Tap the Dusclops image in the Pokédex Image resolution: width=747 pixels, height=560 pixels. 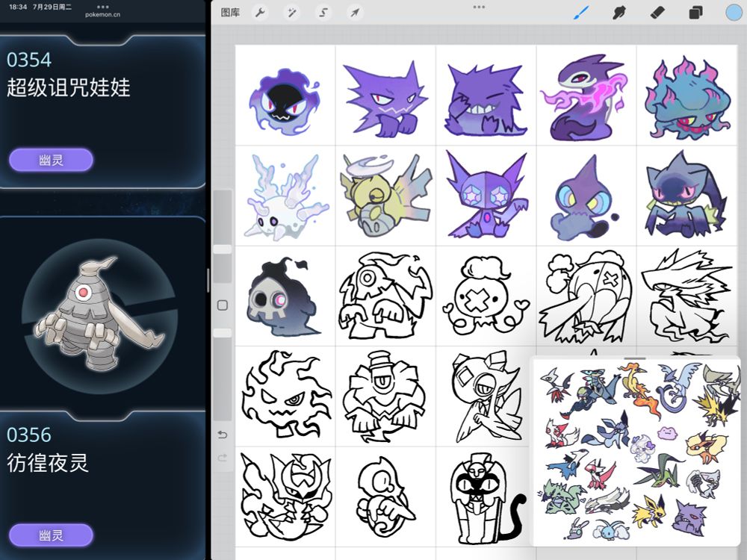pos(99,314)
